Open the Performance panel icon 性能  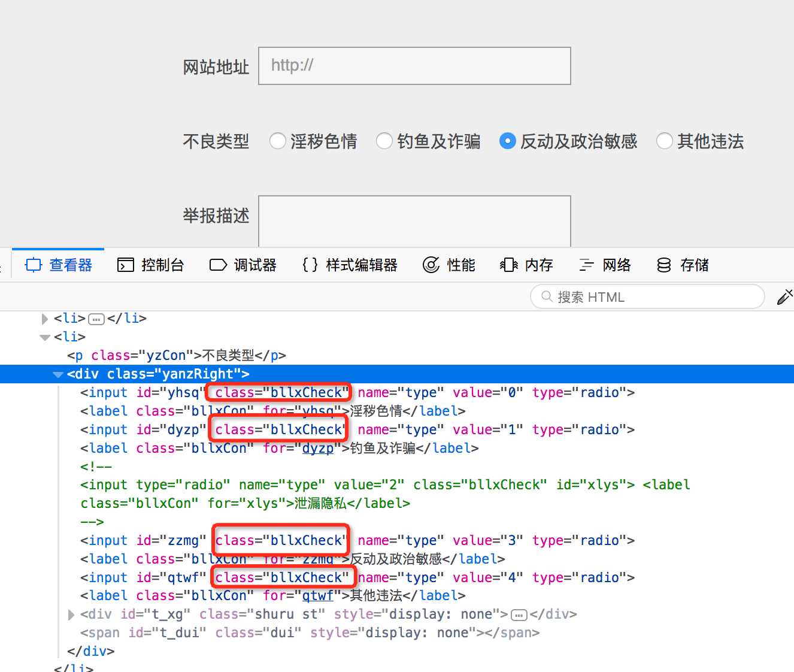(431, 265)
